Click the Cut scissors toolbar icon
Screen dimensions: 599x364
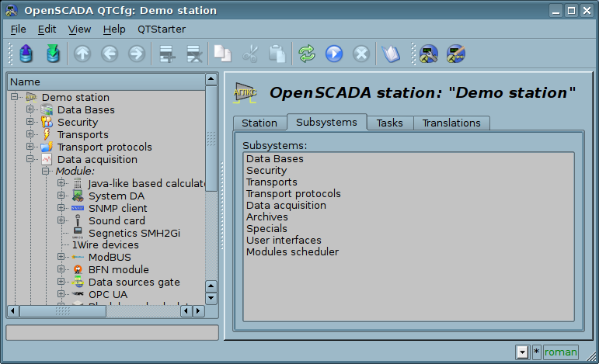pyautogui.click(x=250, y=54)
